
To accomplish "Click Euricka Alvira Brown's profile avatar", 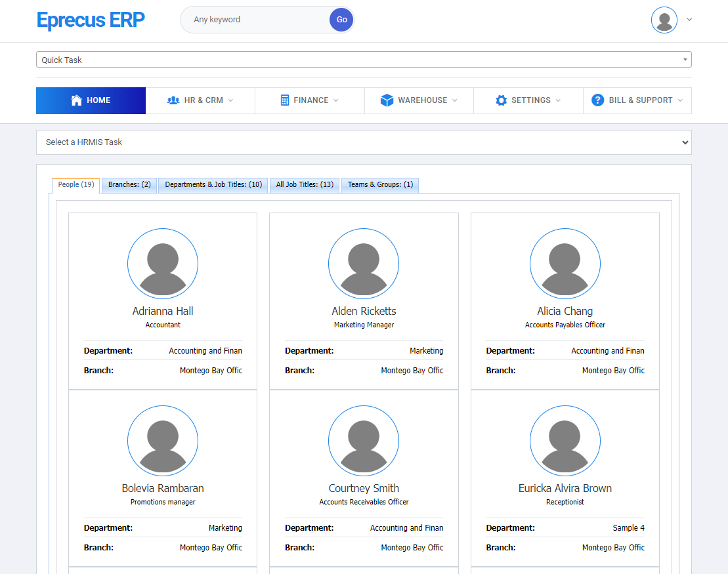I will pyautogui.click(x=565, y=441).
